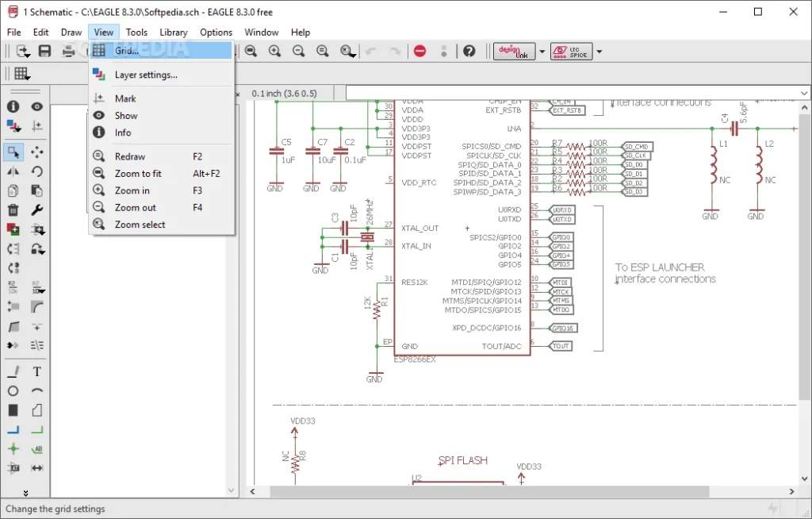The height and width of the screenshot is (519, 812).
Task: Click the Help question mark button
Action: 469,51
